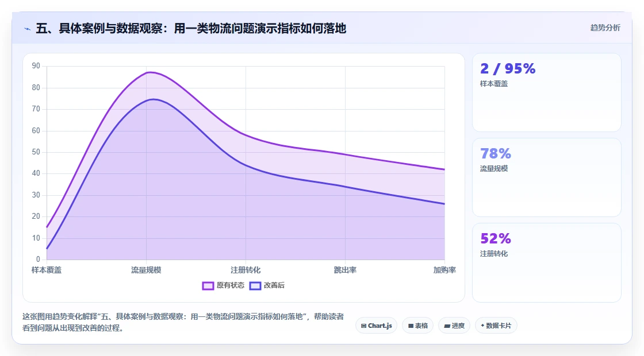Click the 90 y-axis value

coord(36,66)
